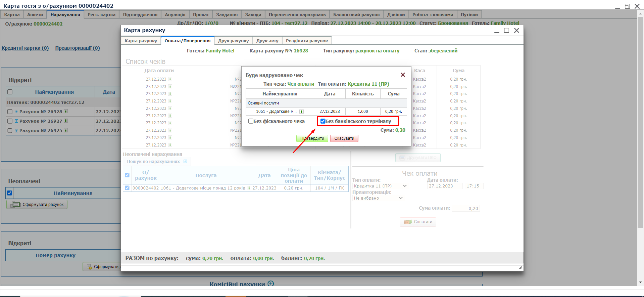Uncheck 'Без банківського терміналу' checkbox
The width and height of the screenshot is (644, 297).
[x=323, y=121]
